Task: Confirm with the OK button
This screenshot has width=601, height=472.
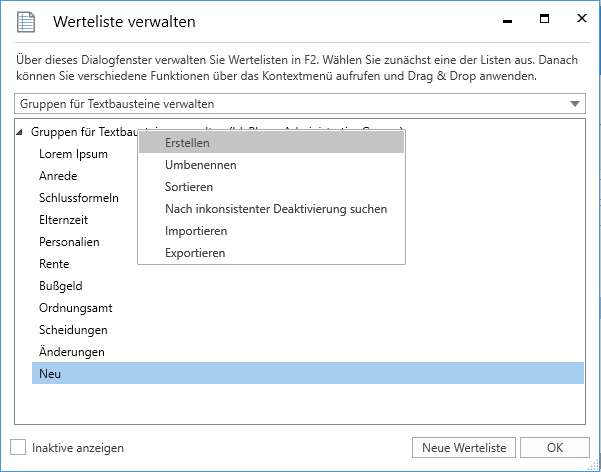Action: click(x=554, y=448)
